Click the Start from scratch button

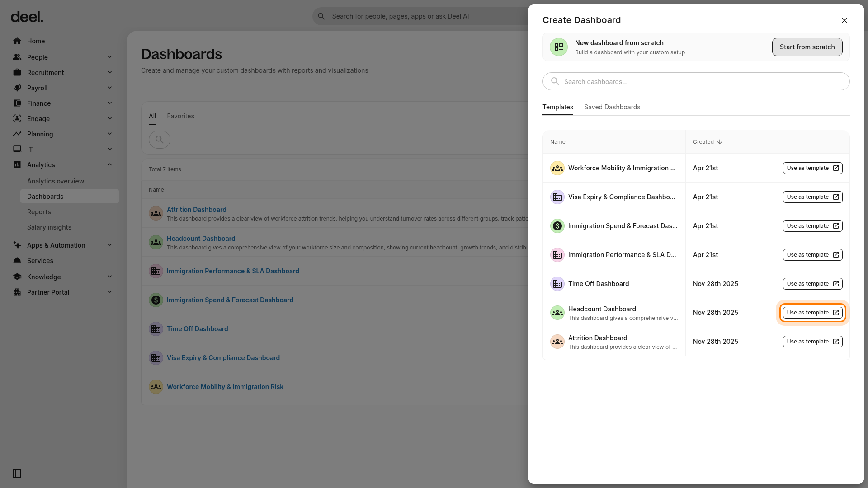(807, 47)
